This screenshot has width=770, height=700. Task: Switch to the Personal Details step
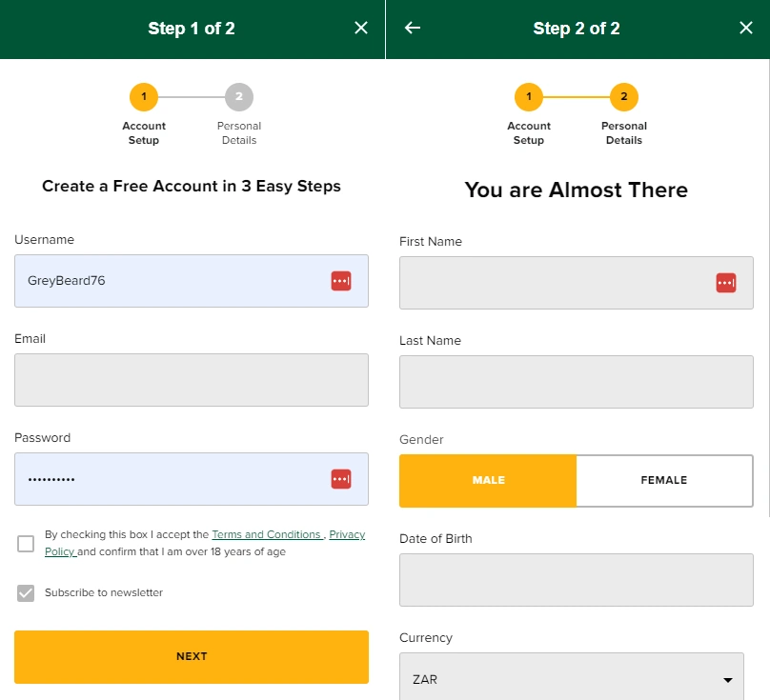point(624,96)
